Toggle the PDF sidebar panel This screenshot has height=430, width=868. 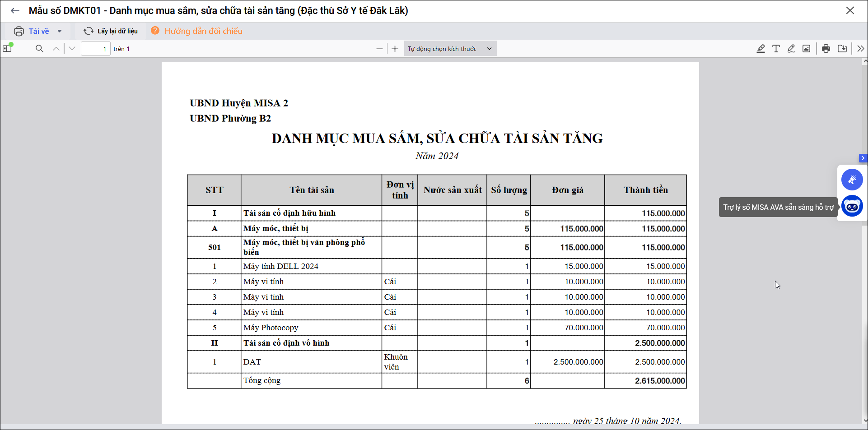(8, 48)
